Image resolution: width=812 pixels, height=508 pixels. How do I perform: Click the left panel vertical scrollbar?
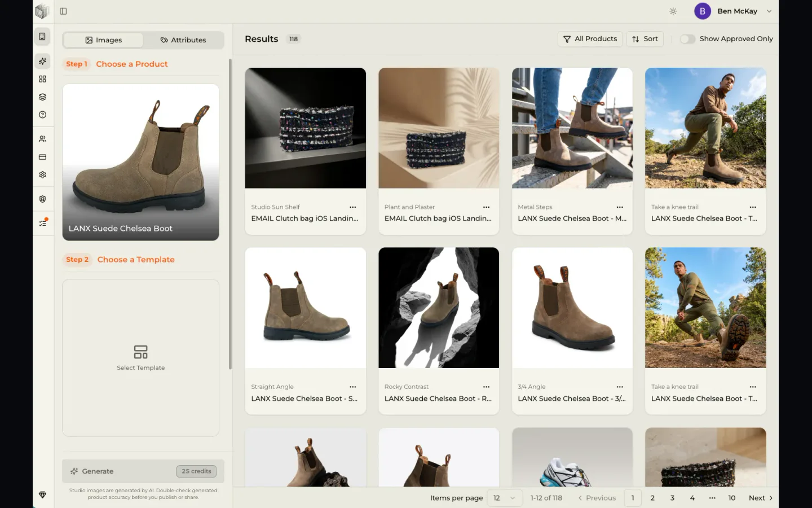coord(230,214)
